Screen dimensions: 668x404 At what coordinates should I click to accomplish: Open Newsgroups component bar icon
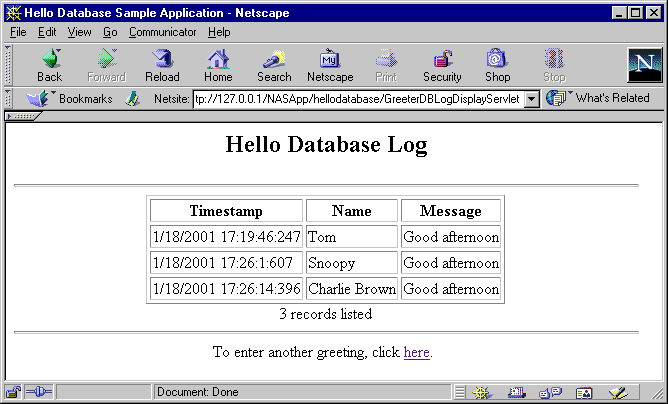550,392
